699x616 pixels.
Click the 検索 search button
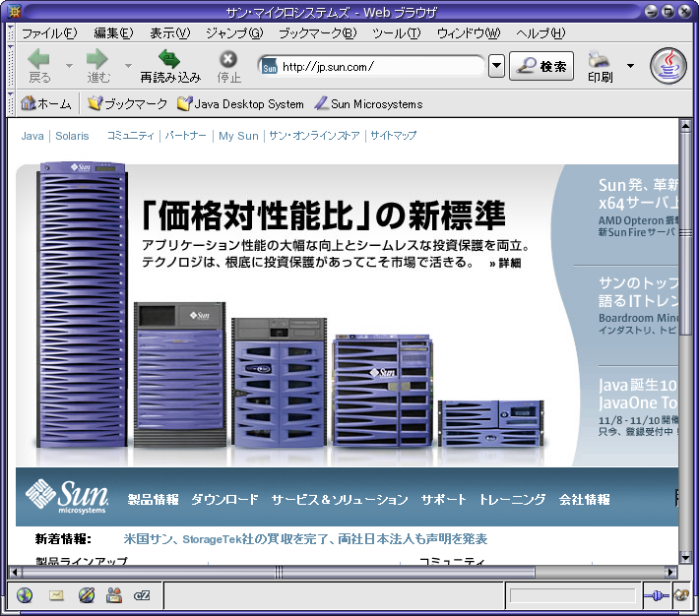pyautogui.click(x=541, y=66)
